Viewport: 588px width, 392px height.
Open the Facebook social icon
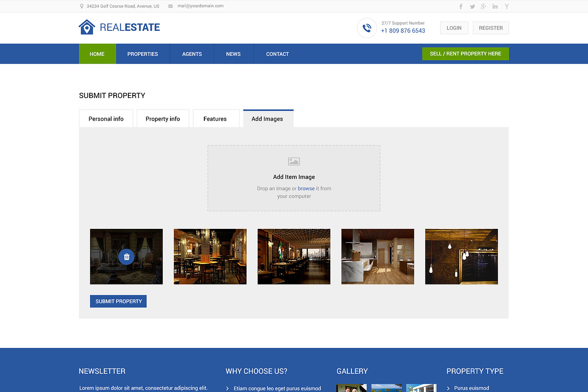[x=461, y=6]
